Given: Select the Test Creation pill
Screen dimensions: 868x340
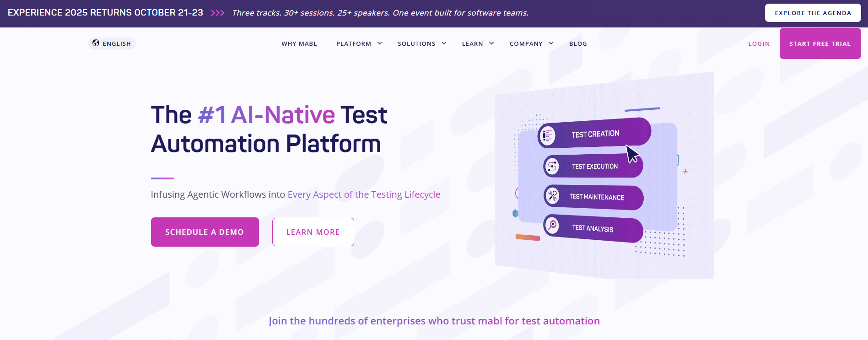Looking at the screenshot, I should (594, 134).
